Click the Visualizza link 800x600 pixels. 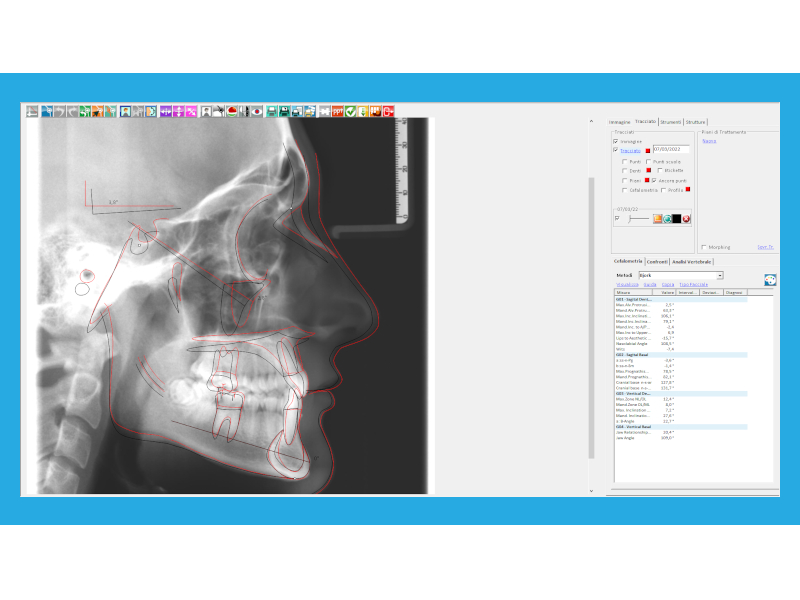[x=627, y=285]
